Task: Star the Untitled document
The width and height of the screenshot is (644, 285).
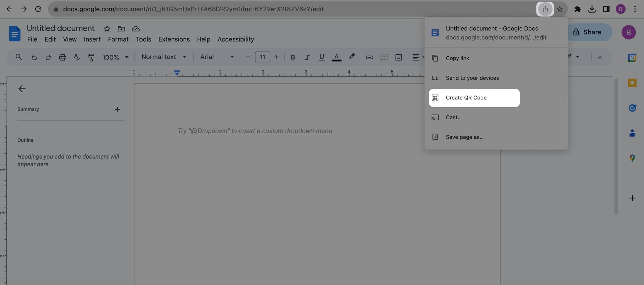Action: pos(107,29)
